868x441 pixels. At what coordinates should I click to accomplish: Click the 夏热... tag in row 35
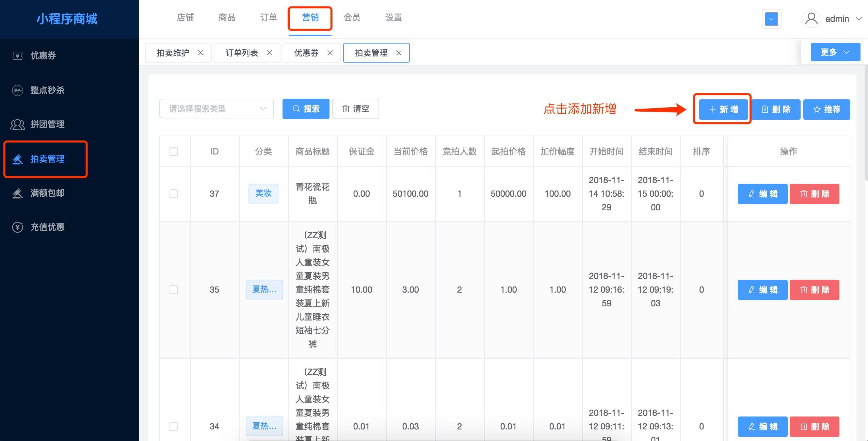[264, 290]
